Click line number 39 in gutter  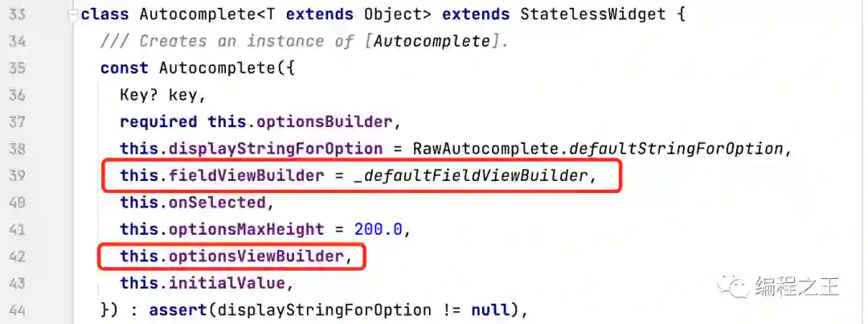click(x=17, y=176)
